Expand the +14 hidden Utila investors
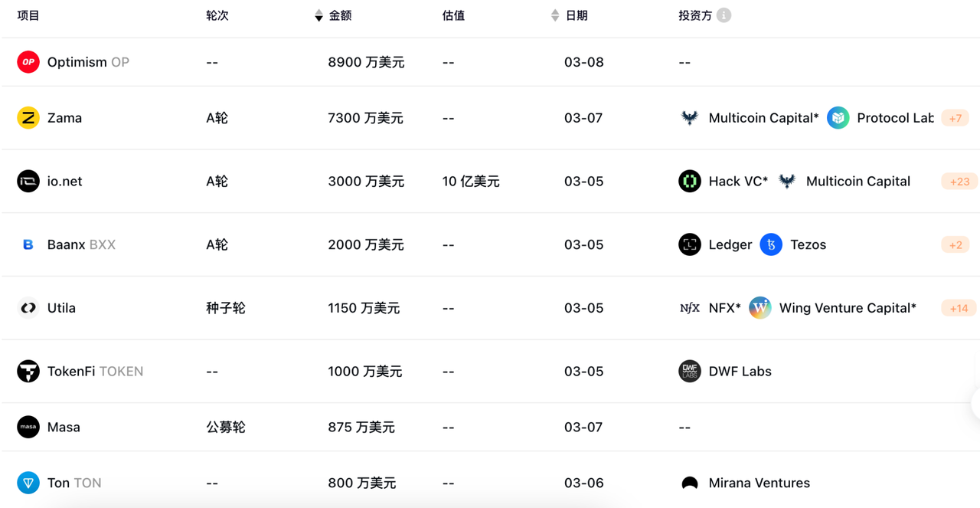Image resolution: width=980 pixels, height=508 pixels. 959,308
